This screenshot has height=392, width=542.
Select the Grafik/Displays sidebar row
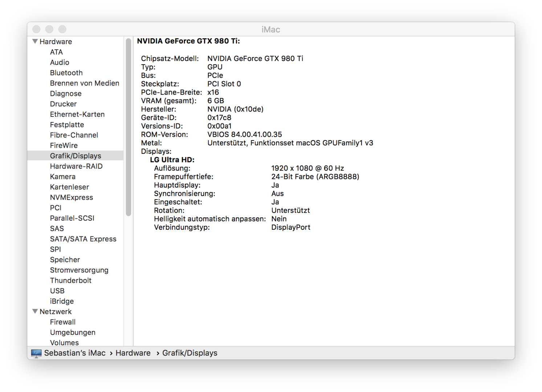(x=76, y=156)
